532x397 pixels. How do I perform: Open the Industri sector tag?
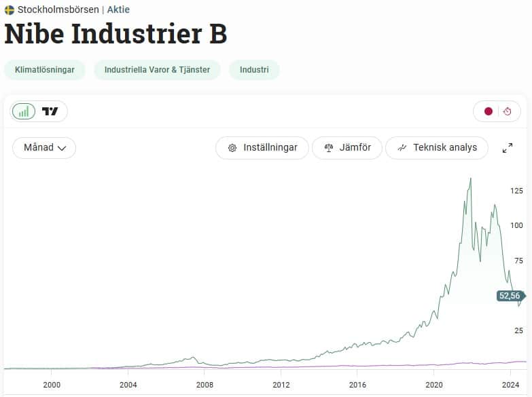254,70
